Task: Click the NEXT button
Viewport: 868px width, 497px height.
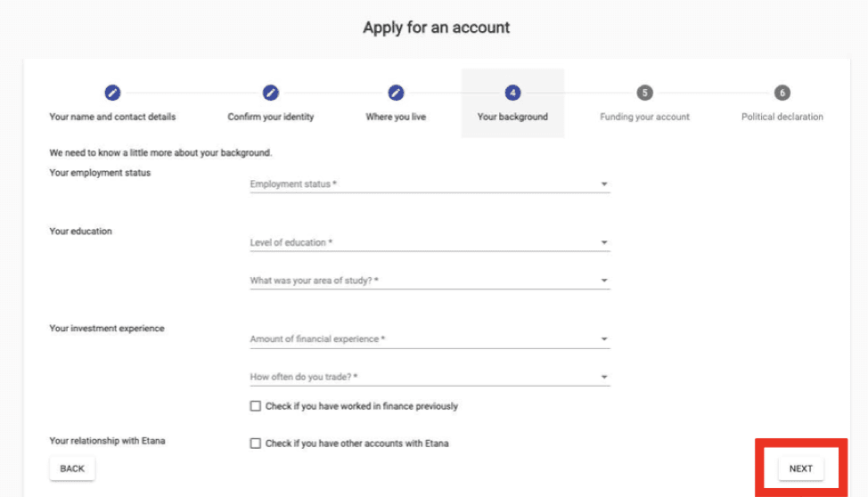Action: click(800, 468)
